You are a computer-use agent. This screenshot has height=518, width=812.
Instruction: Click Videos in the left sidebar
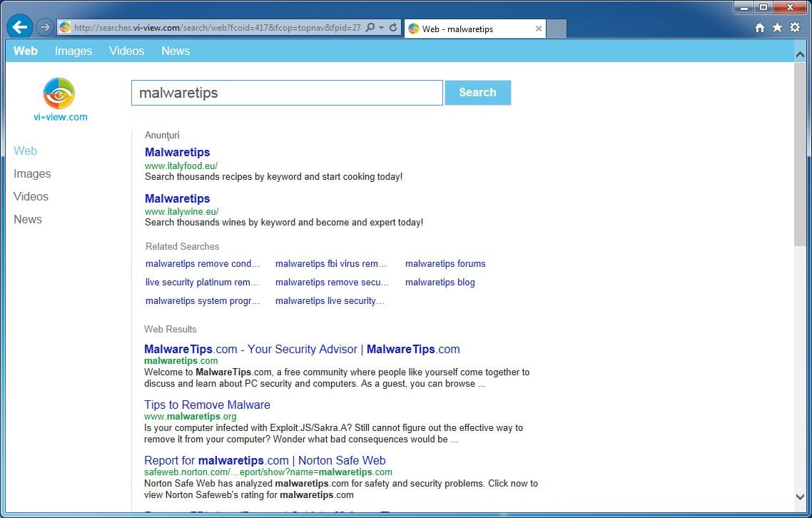tap(31, 196)
